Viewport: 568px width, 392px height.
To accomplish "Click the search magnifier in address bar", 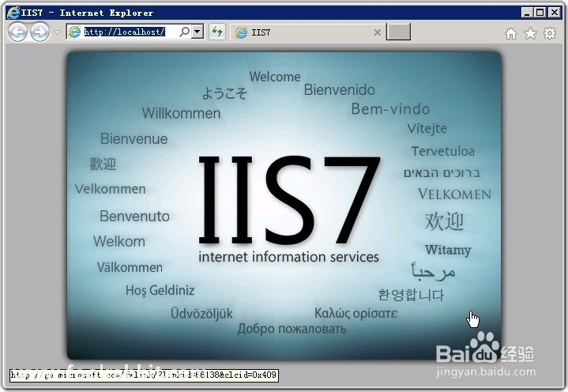I will [184, 32].
